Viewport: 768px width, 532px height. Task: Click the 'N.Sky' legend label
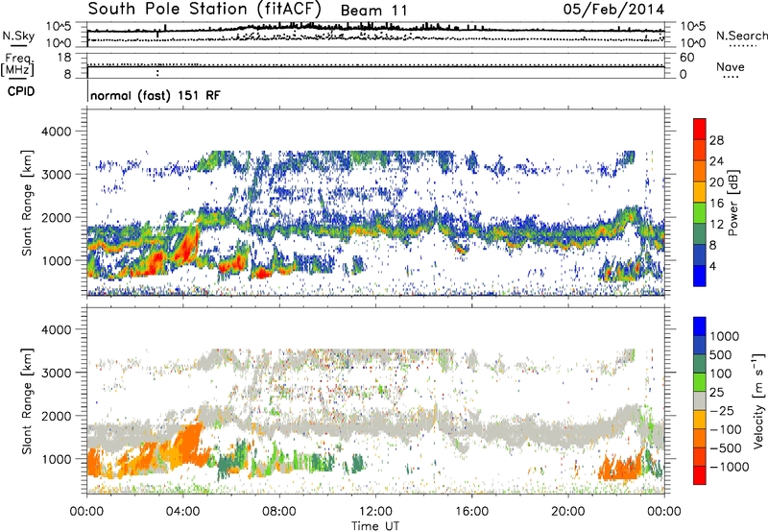click(x=18, y=36)
